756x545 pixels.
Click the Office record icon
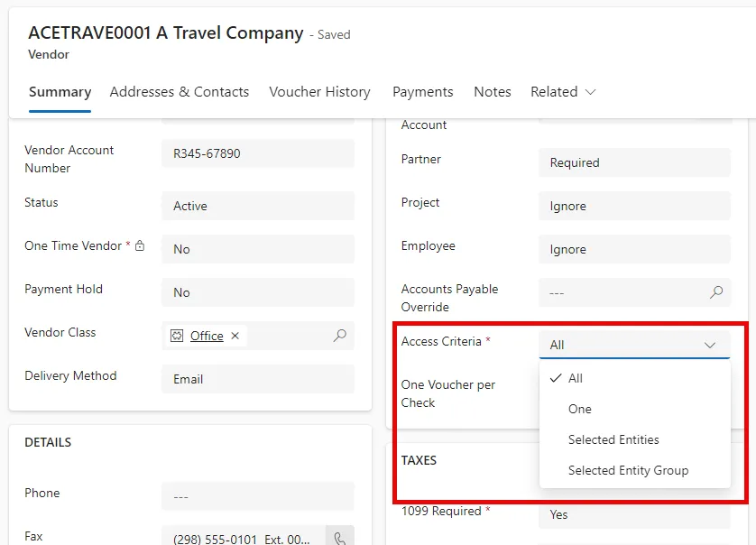(177, 336)
